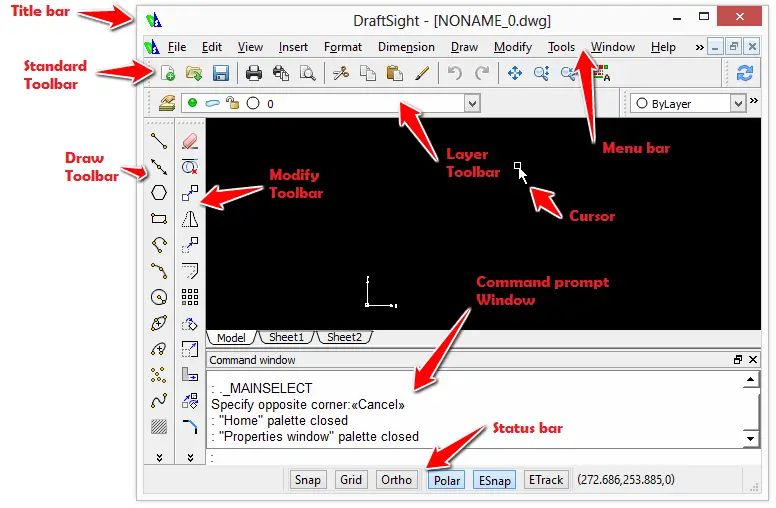This screenshot has width=776, height=508.
Task: Select the Mirror tool in the Modify toolbar
Action: pyautogui.click(x=190, y=218)
